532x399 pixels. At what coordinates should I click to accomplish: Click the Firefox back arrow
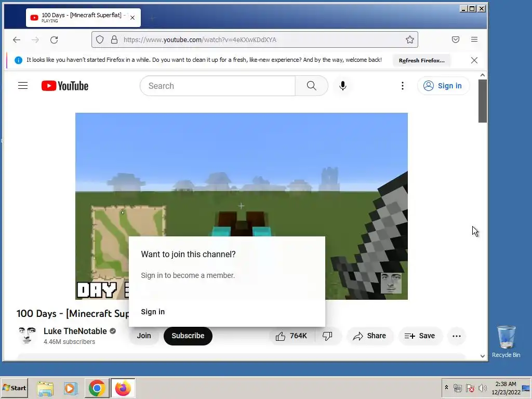pyautogui.click(x=16, y=39)
